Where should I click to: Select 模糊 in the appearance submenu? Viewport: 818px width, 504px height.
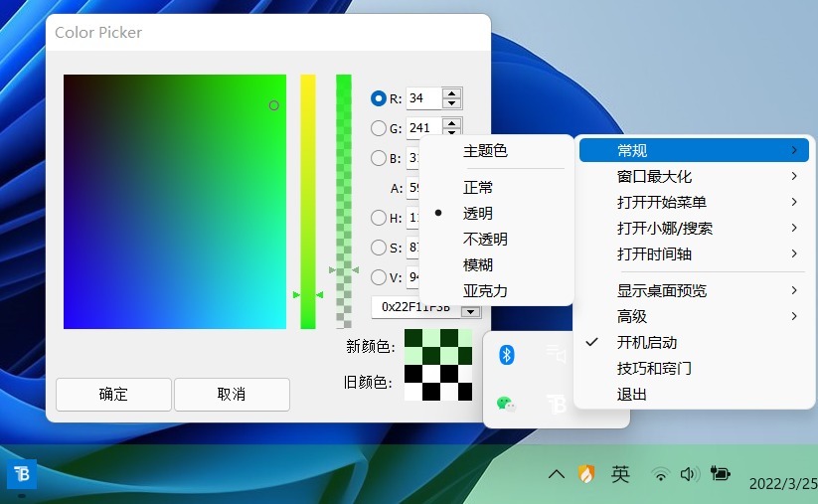478,265
